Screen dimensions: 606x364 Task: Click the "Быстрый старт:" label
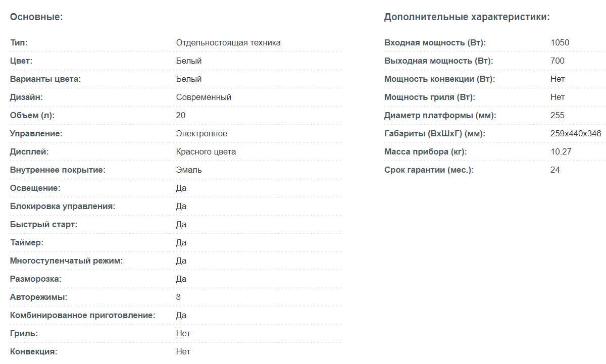click(x=44, y=224)
